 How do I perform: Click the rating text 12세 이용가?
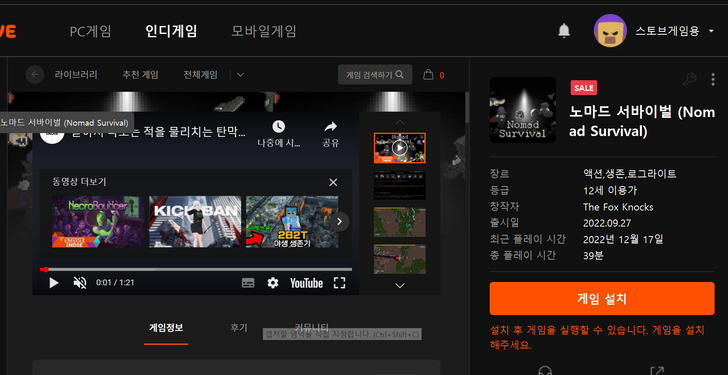click(x=610, y=191)
